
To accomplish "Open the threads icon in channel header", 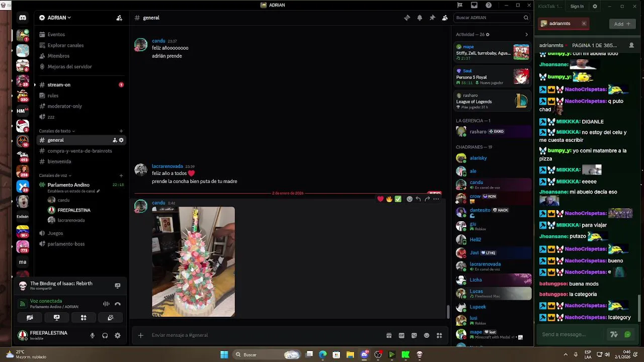I will 407,18.
